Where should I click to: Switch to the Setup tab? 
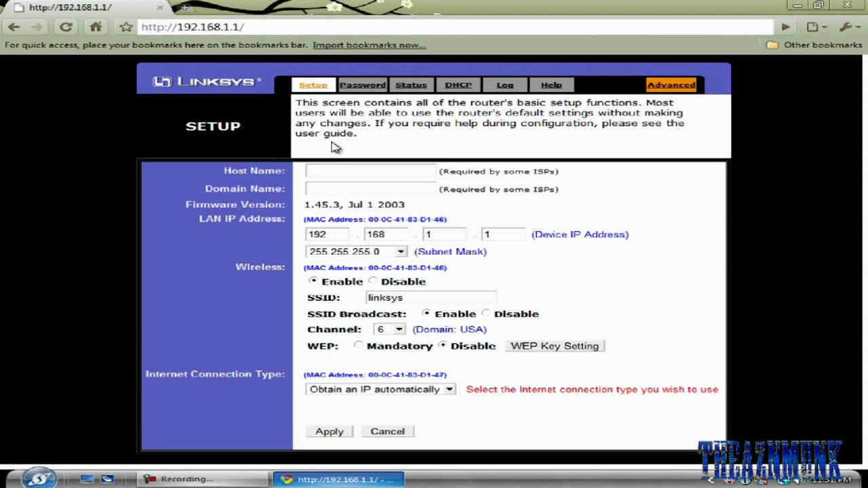click(313, 85)
